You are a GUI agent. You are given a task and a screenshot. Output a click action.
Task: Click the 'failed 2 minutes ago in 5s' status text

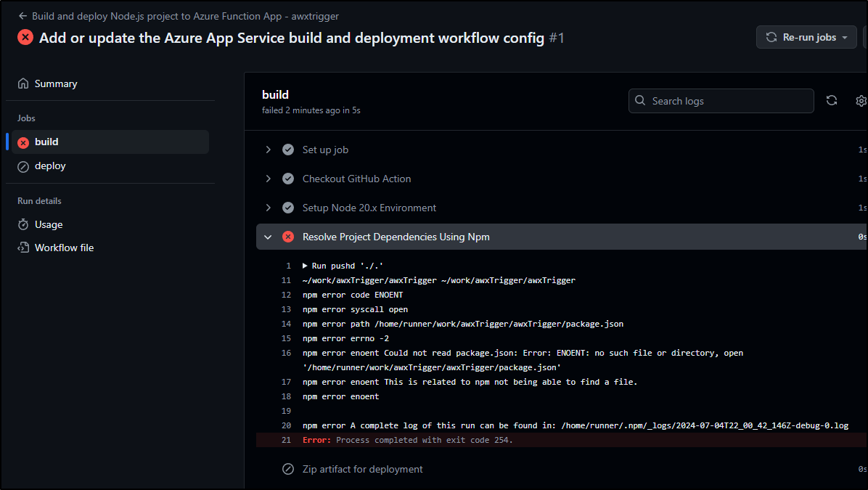[x=311, y=110]
